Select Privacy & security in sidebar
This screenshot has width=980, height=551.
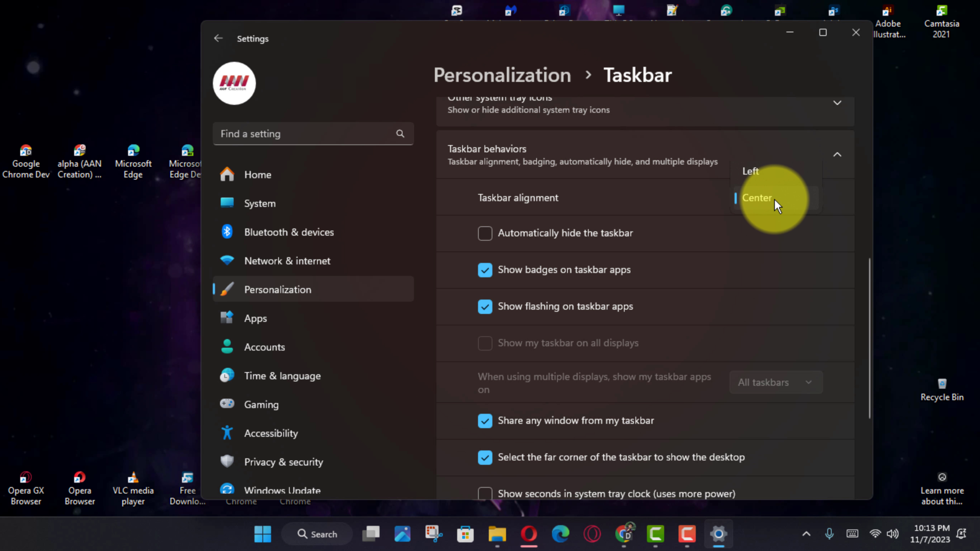point(283,462)
